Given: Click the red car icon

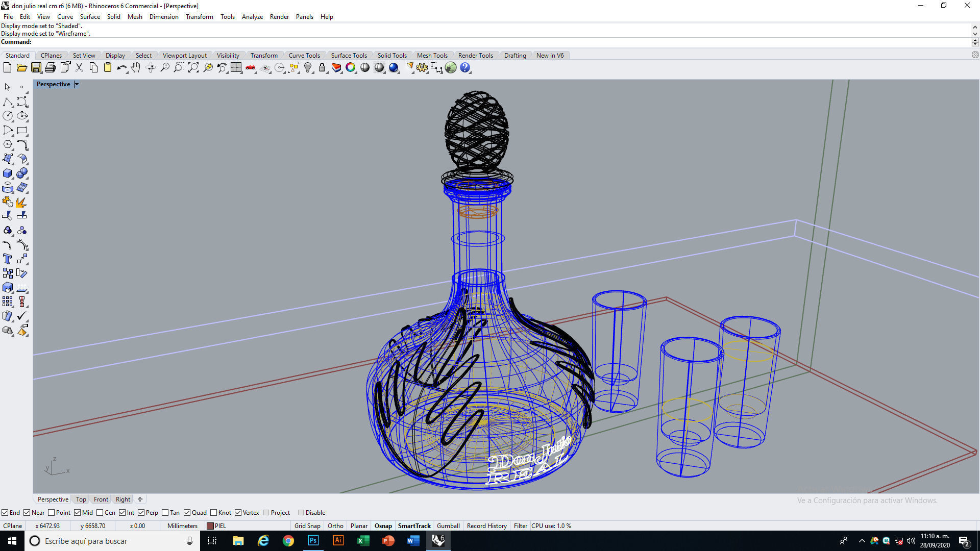Looking at the screenshot, I should pyautogui.click(x=251, y=67).
